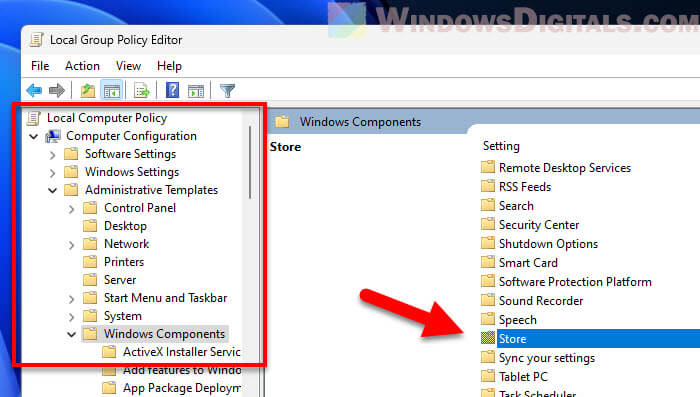The image size is (700, 397).
Task: Click the Sound Recorder folder icon
Action: [488, 300]
